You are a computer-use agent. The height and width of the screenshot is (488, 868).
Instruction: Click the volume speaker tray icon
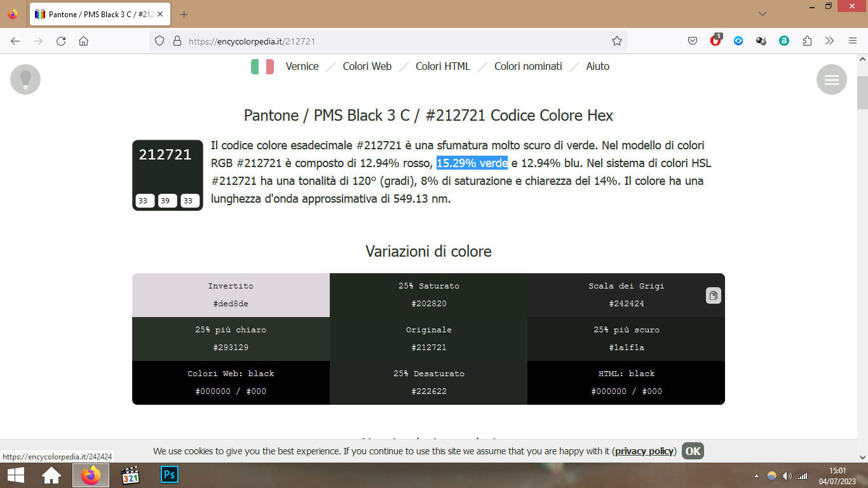787,476
